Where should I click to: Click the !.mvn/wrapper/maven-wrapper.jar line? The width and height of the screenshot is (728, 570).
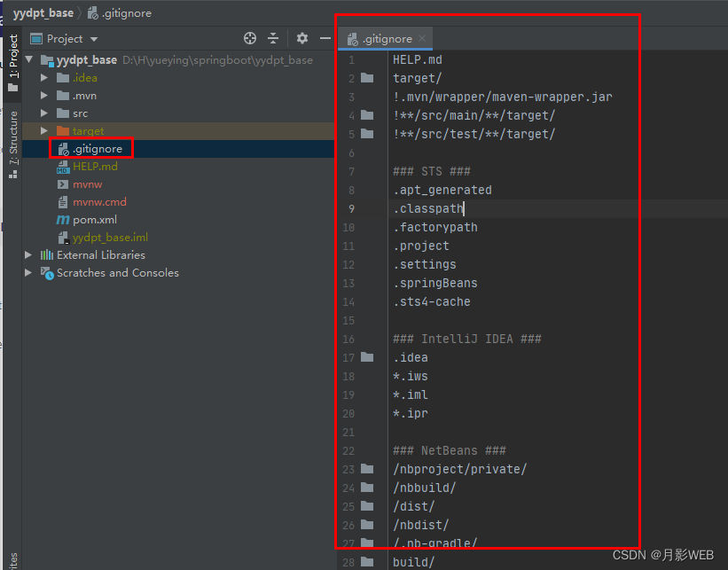503,97
